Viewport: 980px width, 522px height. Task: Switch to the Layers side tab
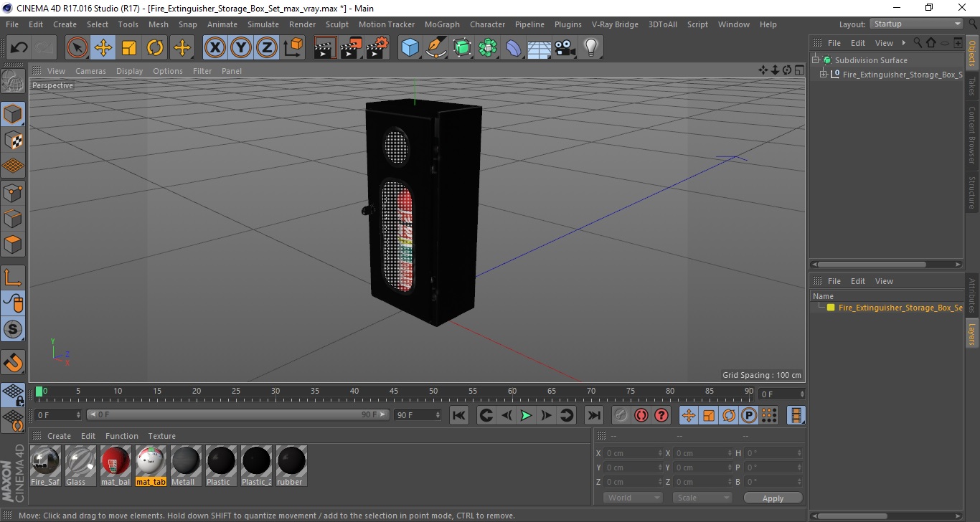click(x=972, y=333)
